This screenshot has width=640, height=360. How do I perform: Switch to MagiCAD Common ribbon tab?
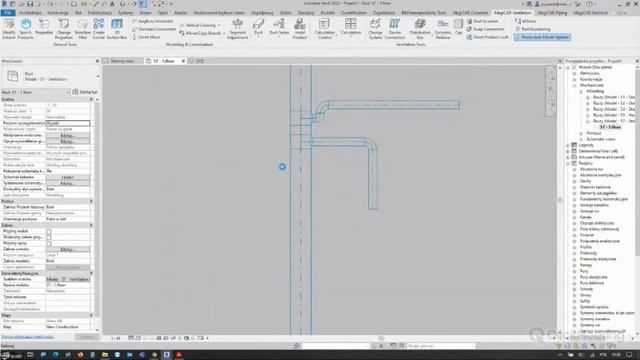(x=470, y=13)
